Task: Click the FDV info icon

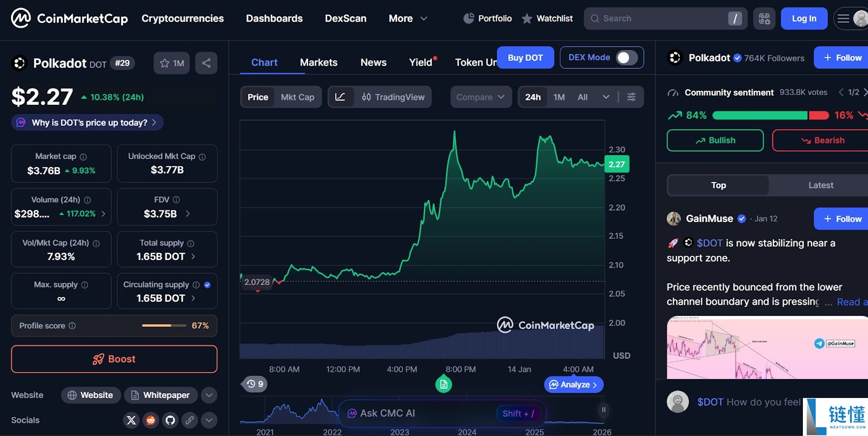Action: pyautogui.click(x=176, y=200)
